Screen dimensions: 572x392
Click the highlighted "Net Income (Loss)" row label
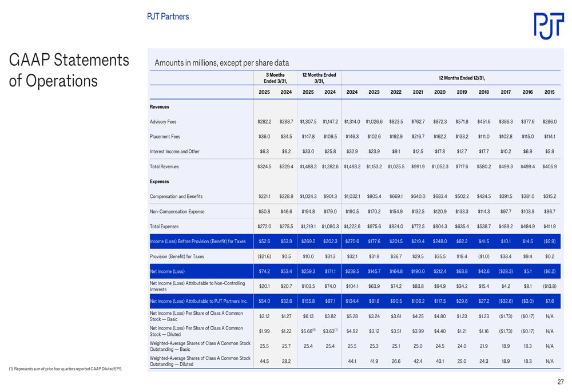tap(167, 272)
